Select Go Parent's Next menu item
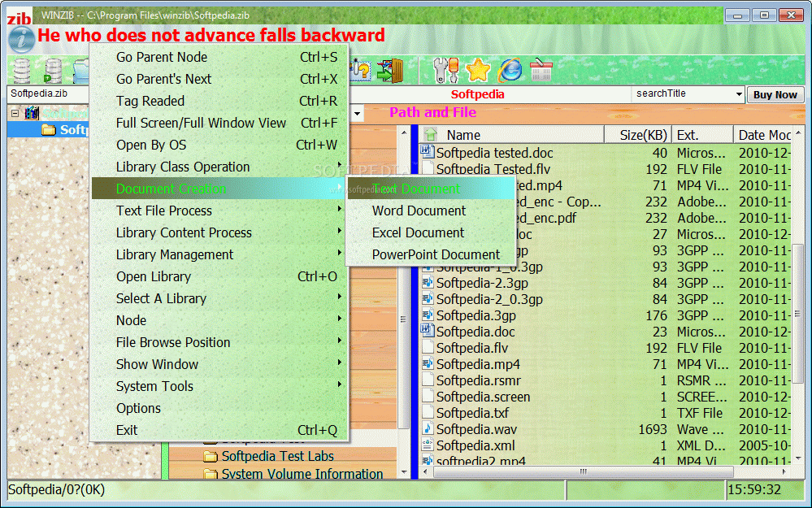 pyautogui.click(x=219, y=79)
